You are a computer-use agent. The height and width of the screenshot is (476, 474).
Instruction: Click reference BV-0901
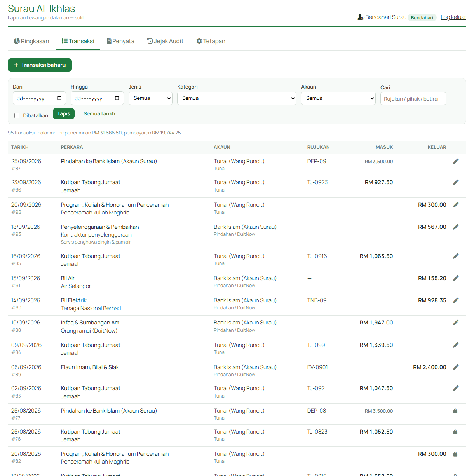tap(317, 367)
